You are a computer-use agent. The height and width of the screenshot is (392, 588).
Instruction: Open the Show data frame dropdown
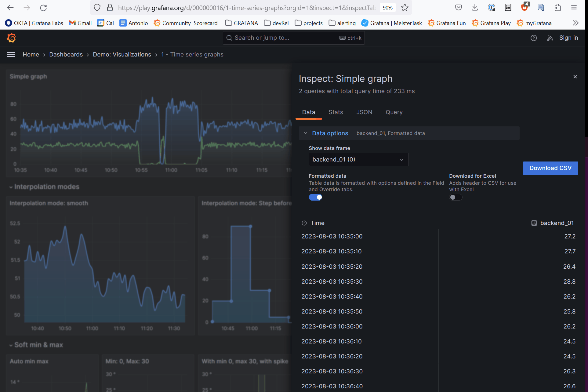(x=358, y=159)
